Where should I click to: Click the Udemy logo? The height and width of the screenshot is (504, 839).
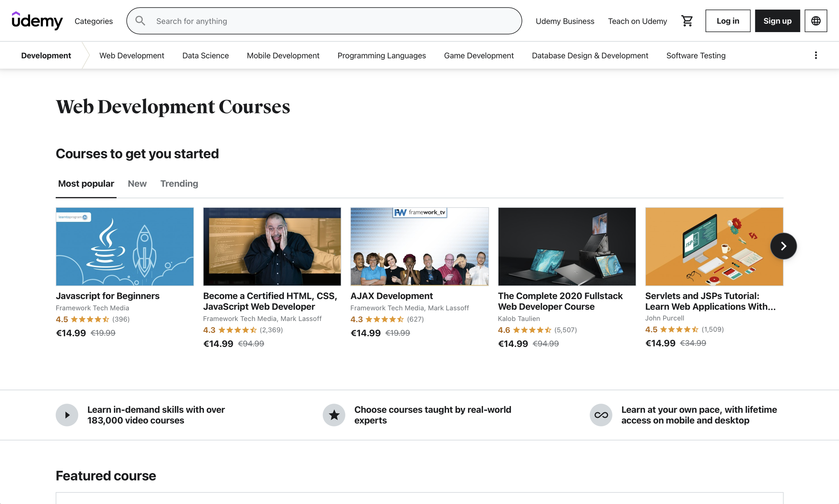[x=37, y=21]
